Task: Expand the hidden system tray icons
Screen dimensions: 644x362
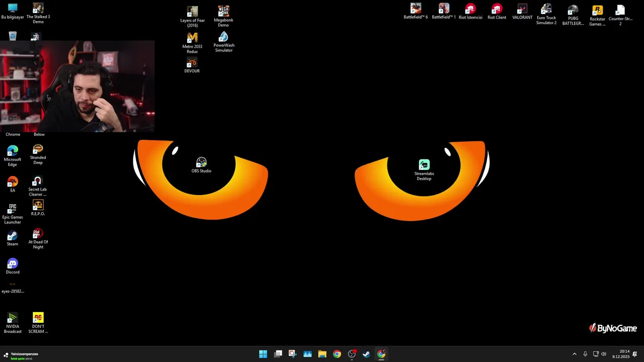Action: (x=575, y=354)
